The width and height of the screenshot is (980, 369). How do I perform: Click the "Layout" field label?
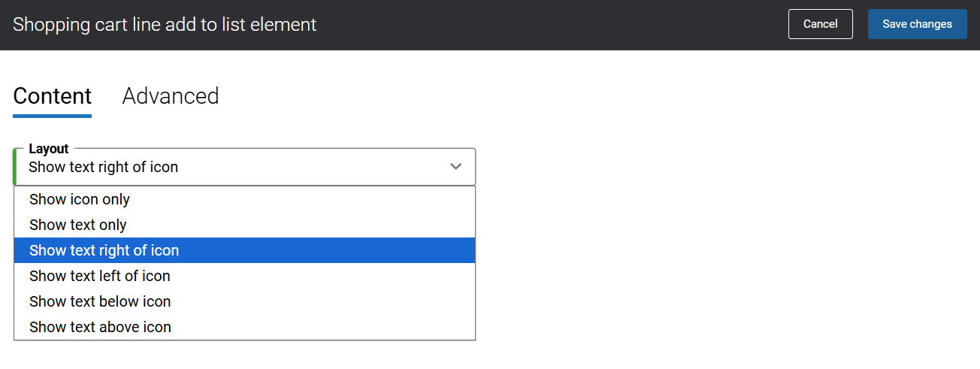(49, 149)
